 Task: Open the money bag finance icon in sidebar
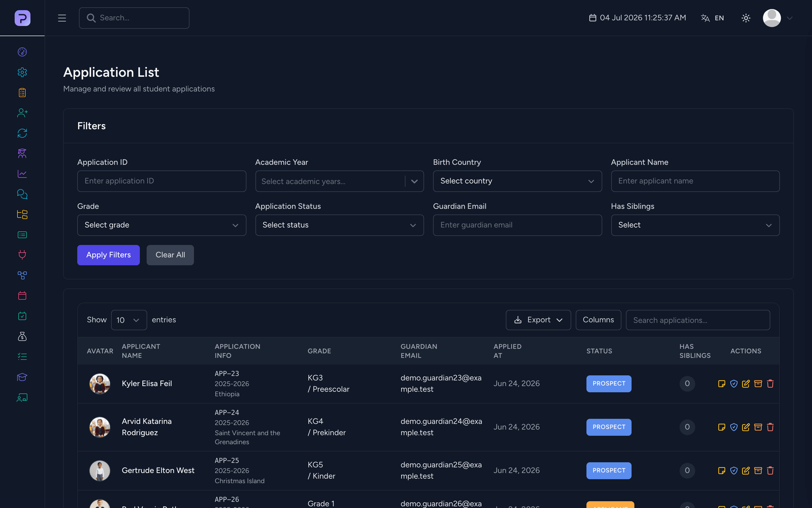22,336
